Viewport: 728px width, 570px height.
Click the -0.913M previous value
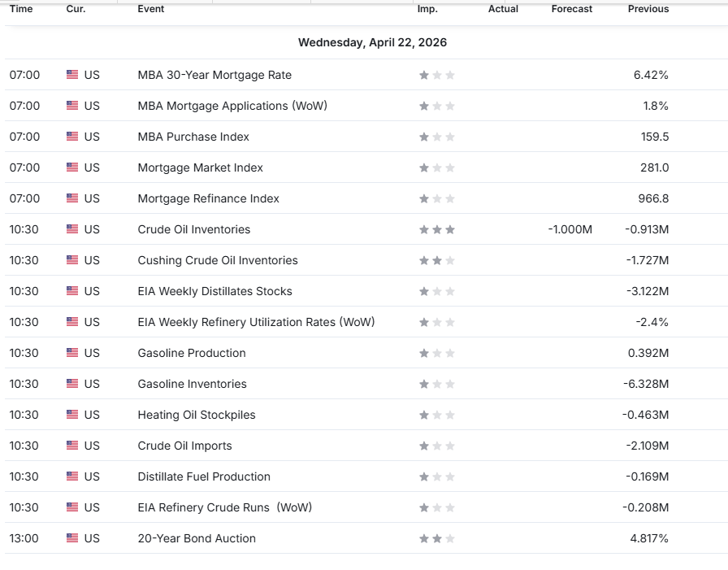coord(647,229)
